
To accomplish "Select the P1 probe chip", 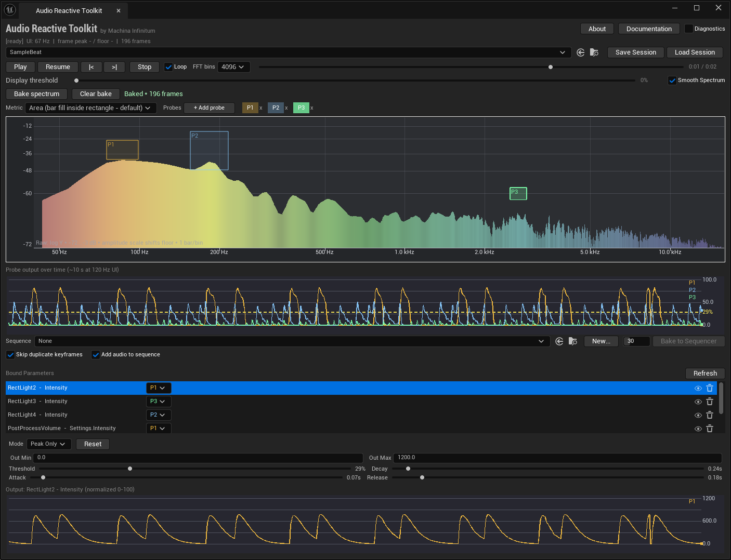I will coord(250,108).
